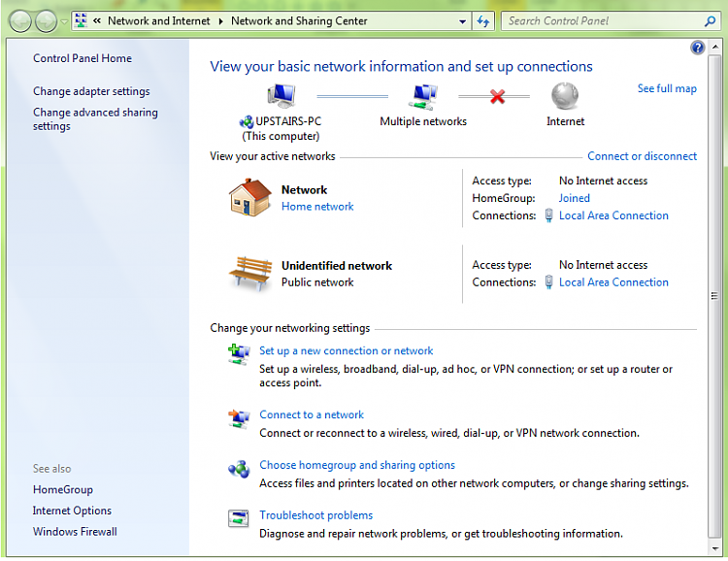Image resolution: width=728 pixels, height=561 pixels.
Task: Open address bar history dropdown arrow
Action: tap(462, 21)
